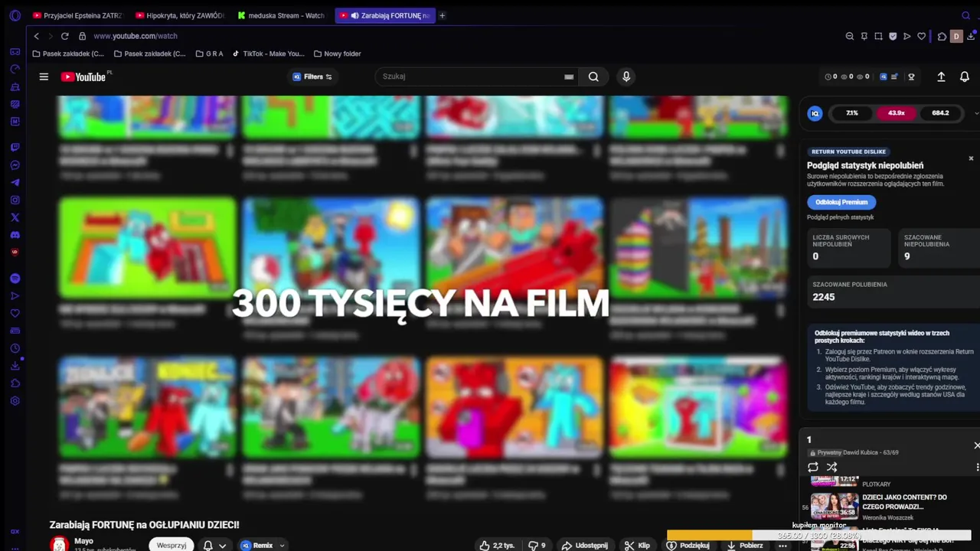980x551 pixels.
Task: Expand the vidIQ stats bar chevron
Action: coord(976,113)
